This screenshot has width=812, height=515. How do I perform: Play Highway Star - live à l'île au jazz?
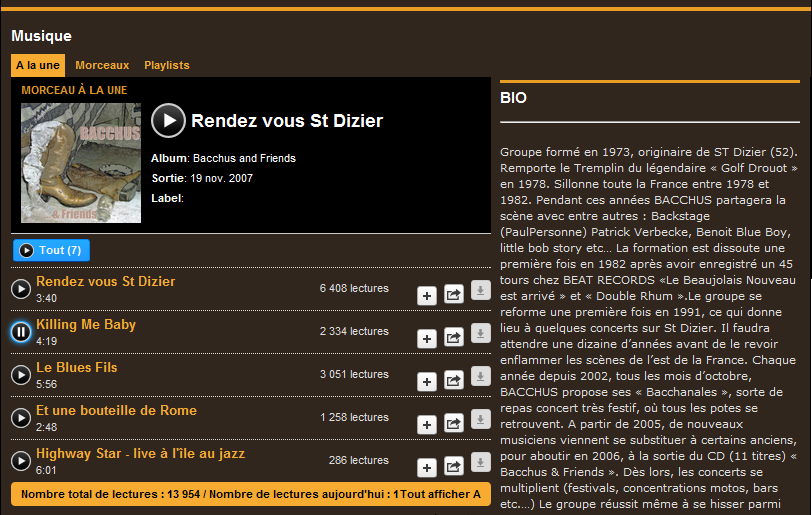click(x=21, y=461)
